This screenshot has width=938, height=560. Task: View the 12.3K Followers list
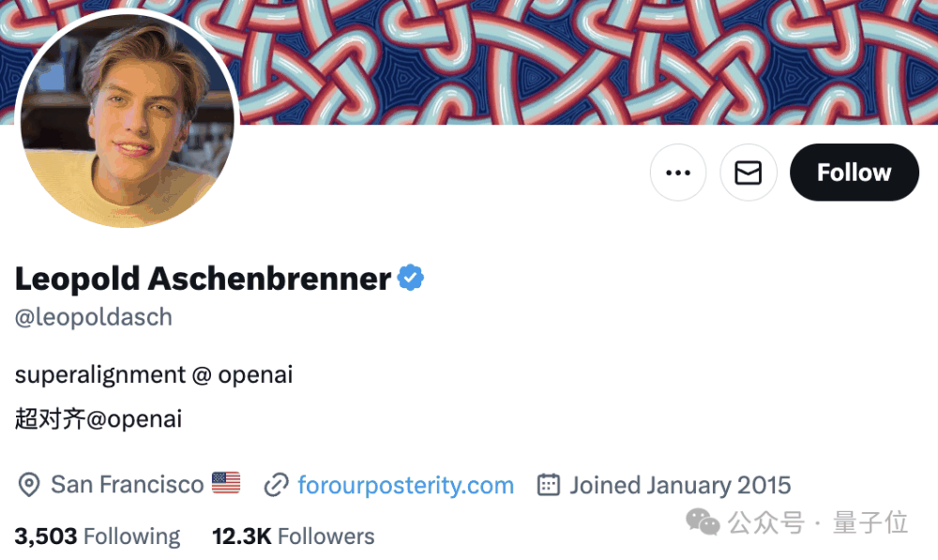[293, 537]
